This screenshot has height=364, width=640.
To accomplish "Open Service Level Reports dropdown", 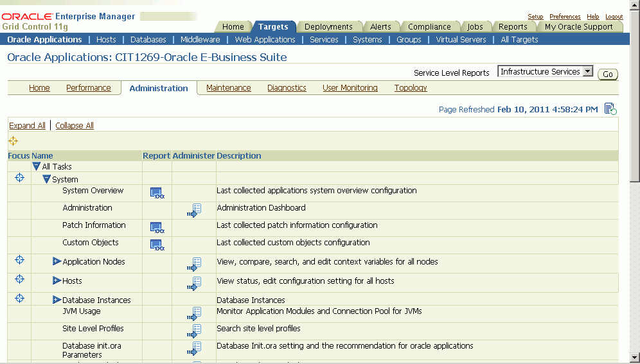I will pyautogui.click(x=546, y=71).
